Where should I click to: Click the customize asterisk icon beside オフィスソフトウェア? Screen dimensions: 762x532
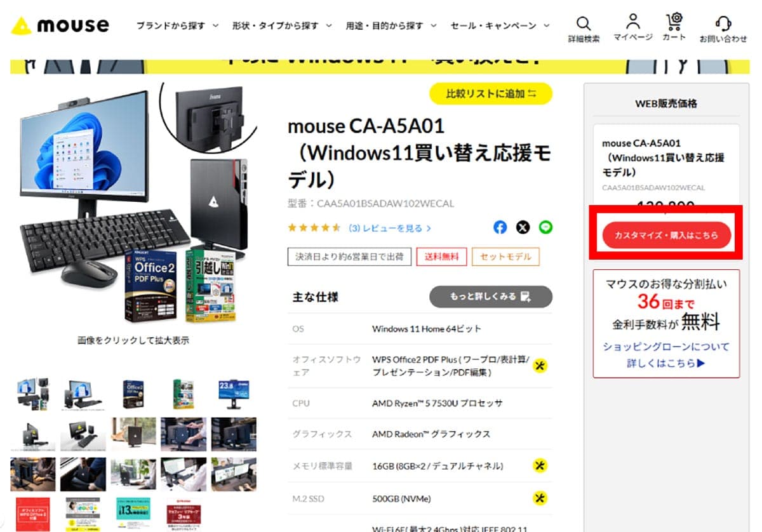coord(540,366)
